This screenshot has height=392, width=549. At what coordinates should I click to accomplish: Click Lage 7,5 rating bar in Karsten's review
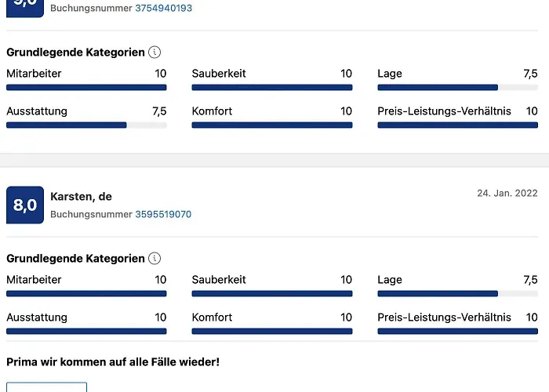458,294
